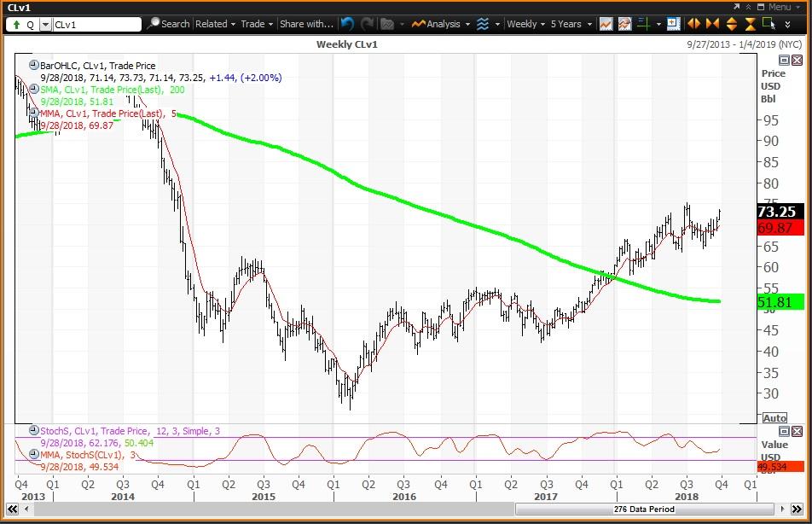Toggle the StochS legend marker icon

click(x=33, y=431)
